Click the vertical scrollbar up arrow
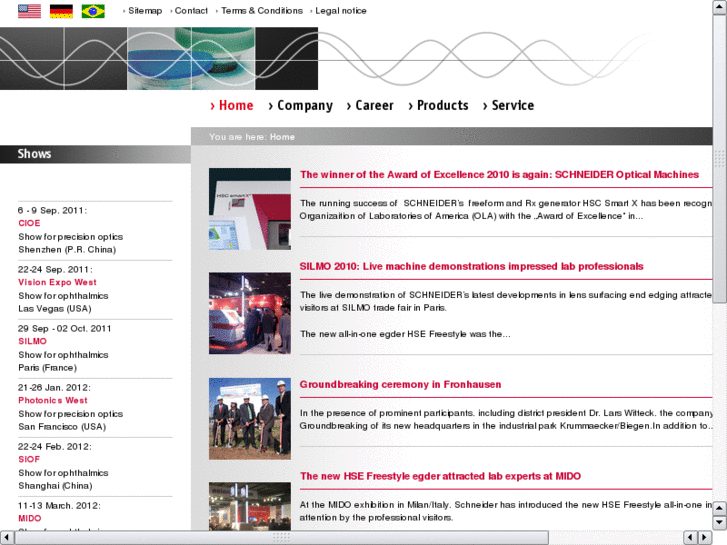 point(720,7)
